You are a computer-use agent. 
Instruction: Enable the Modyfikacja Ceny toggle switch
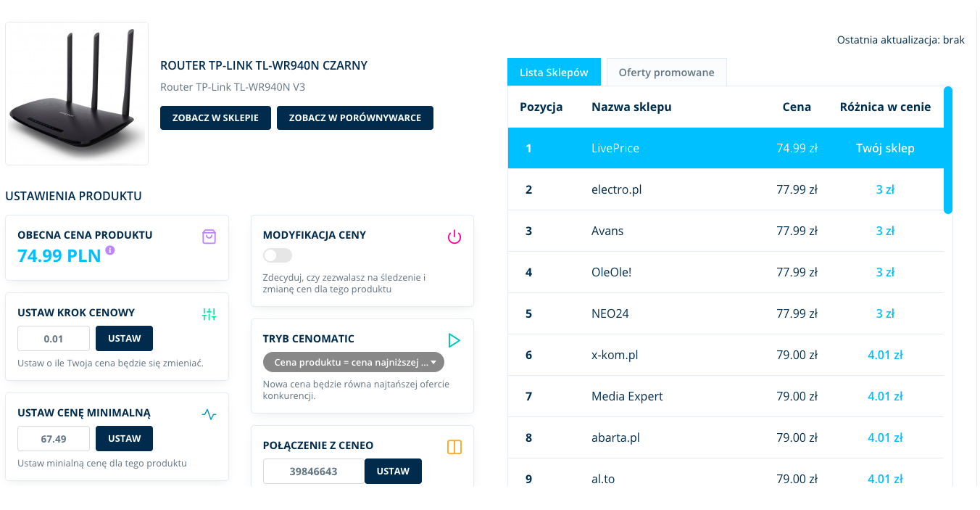(278, 255)
